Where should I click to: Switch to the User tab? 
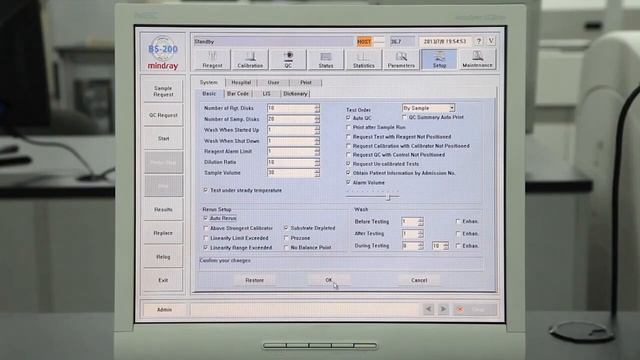pyautogui.click(x=273, y=82)
